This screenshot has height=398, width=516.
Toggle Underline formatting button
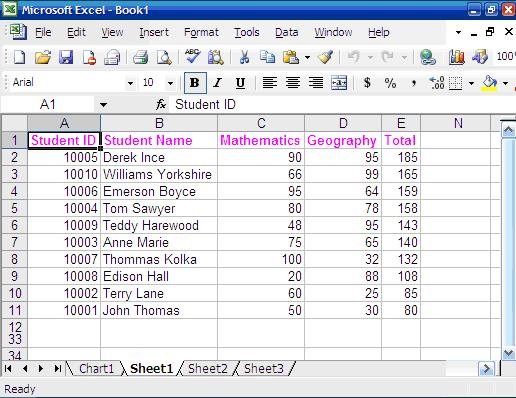point(240,83)
